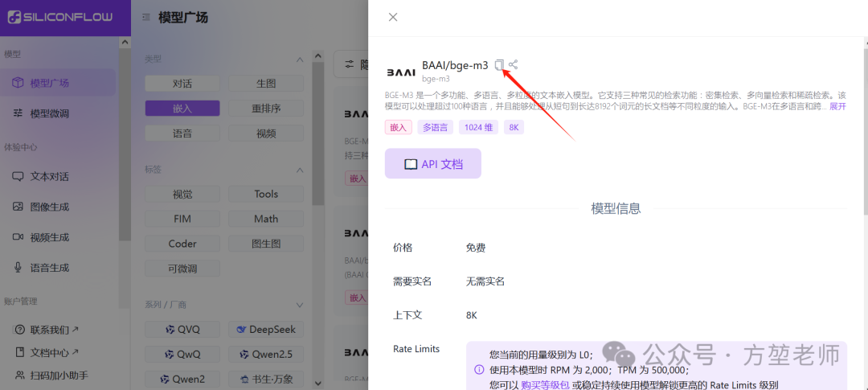Click the 扫码加小助手 people icon
The height and width of the screenshot is (390, 868).
tap(20, 375)
